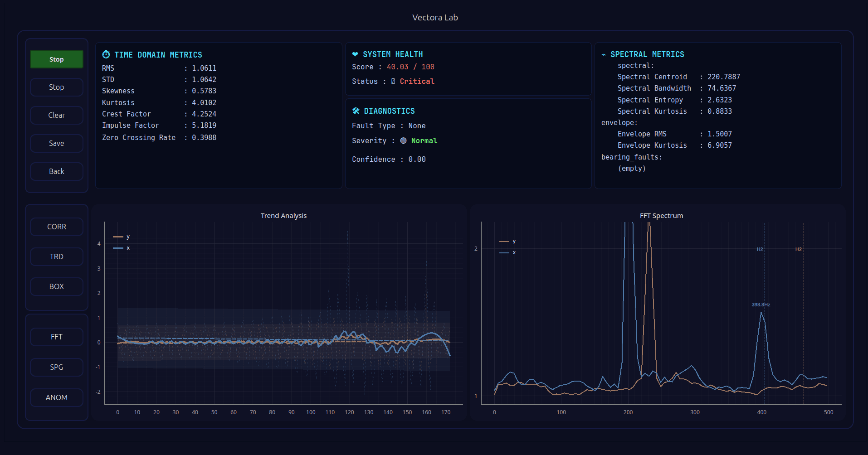Click the blue Normal severity indicator dot
This screenshot has width=868, height=455.
404,140
